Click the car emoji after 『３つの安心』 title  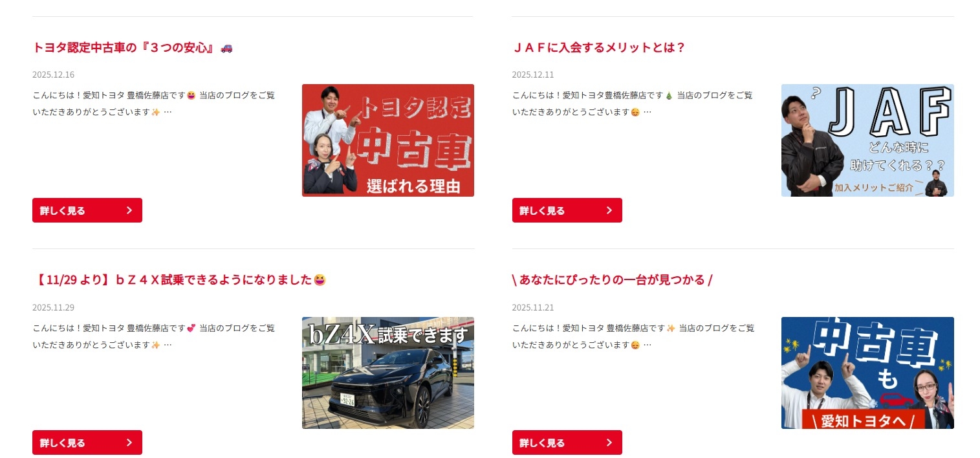[x=226, y=48]
